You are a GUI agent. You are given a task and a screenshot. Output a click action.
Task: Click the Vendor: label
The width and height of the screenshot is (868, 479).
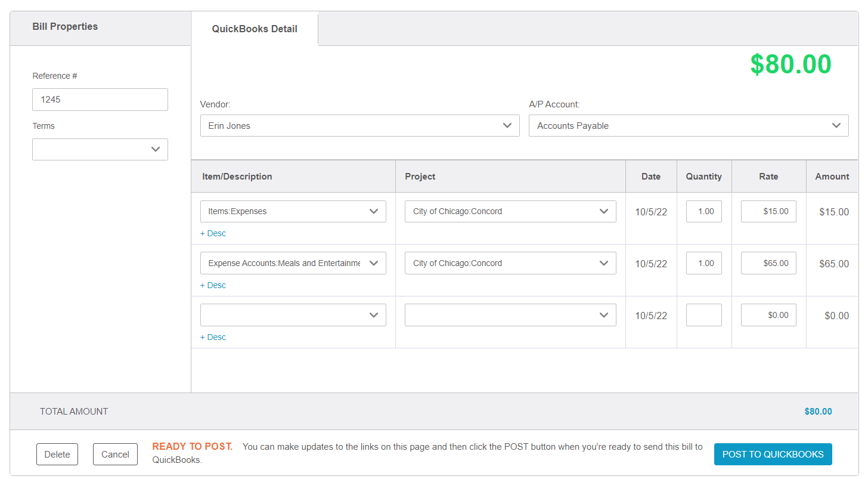coord(215,104)
